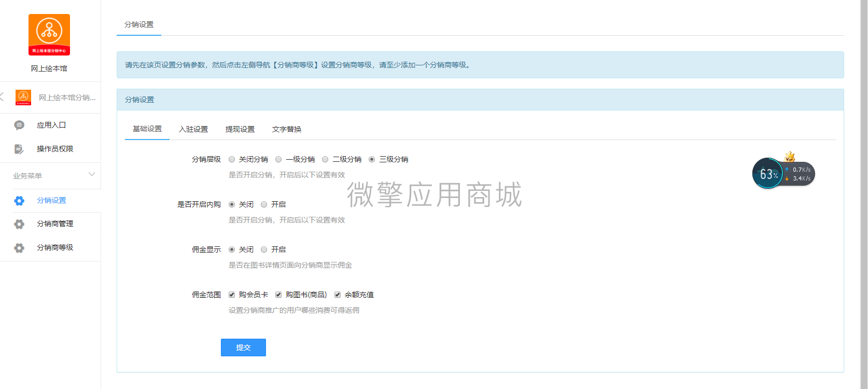This screenshot has width=868, height=389.
Task: Click the 网上绘本馆分销... app title link
Action: [67, 98]
